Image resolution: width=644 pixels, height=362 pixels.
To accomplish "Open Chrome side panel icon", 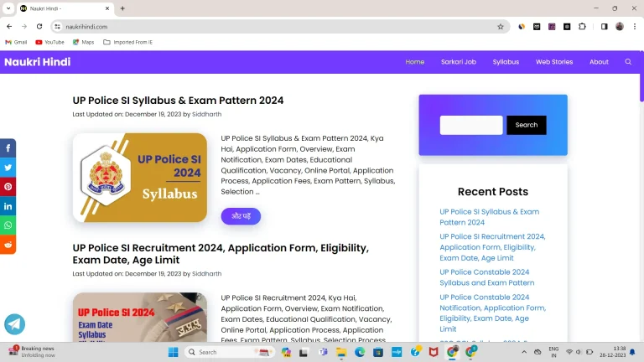I will point(604,27).
